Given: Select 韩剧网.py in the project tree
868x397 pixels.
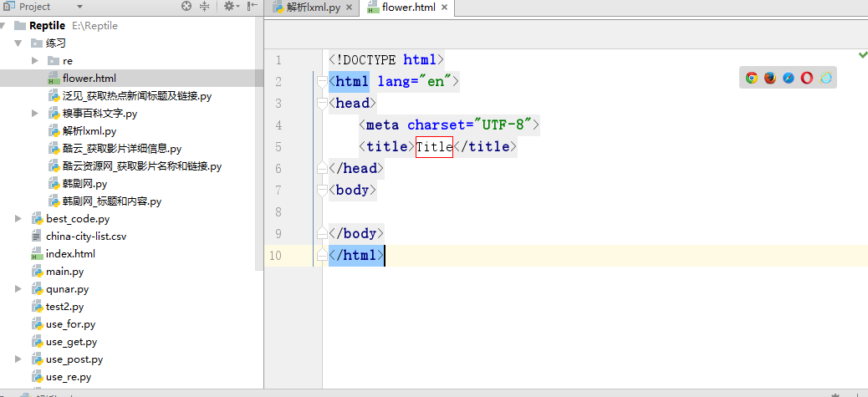Looking at the screenshot, I should point(84,184).
